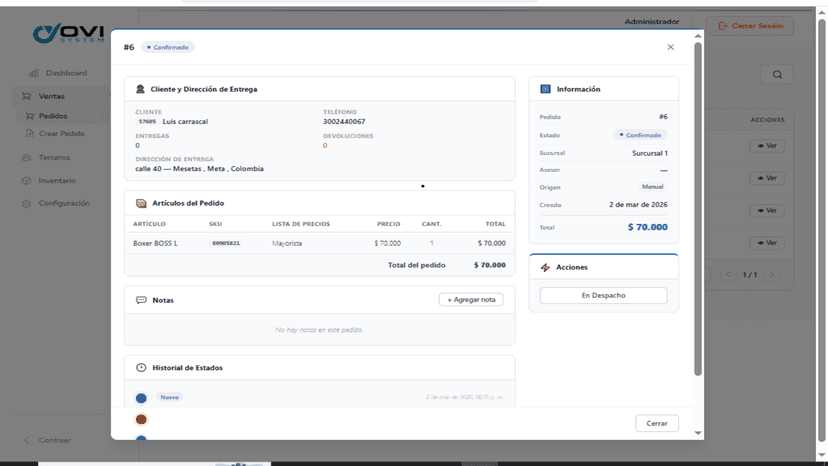Click the brown status history dot

pyautogui.click(x=141, y=419)
